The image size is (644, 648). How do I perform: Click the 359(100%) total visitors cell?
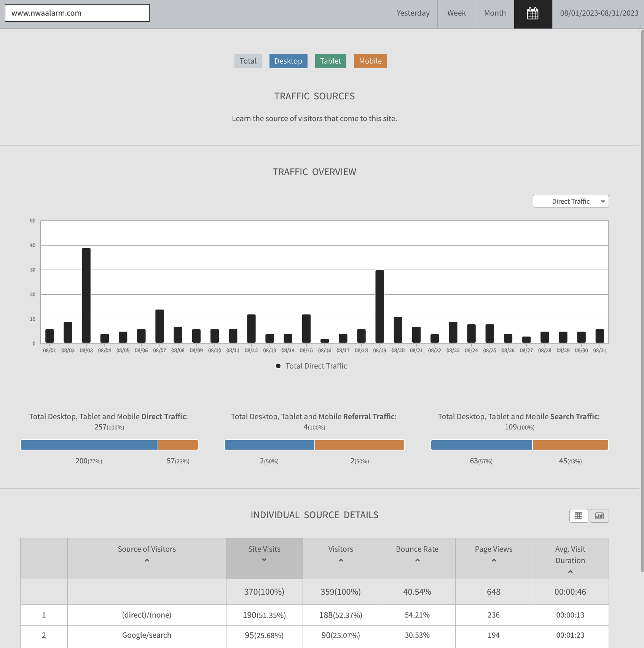[341, 592]
